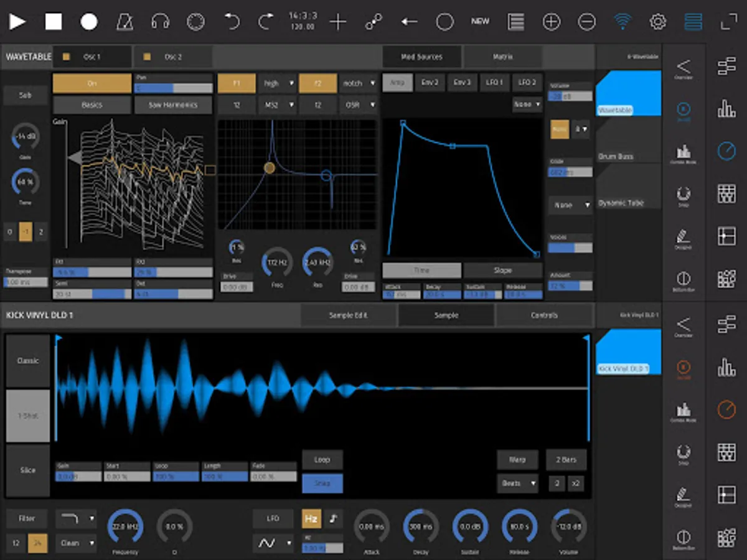
Task: Enable the Loop button in the sampler
Action: (322, 460)
